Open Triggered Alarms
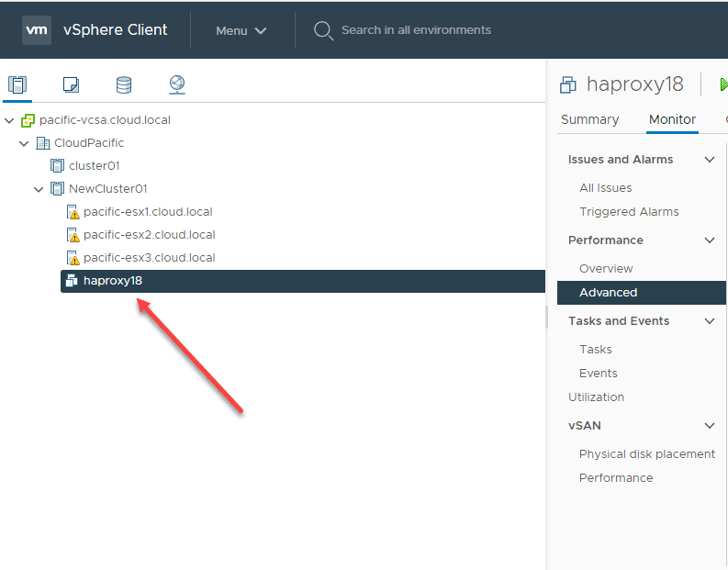 click(629, 212)
